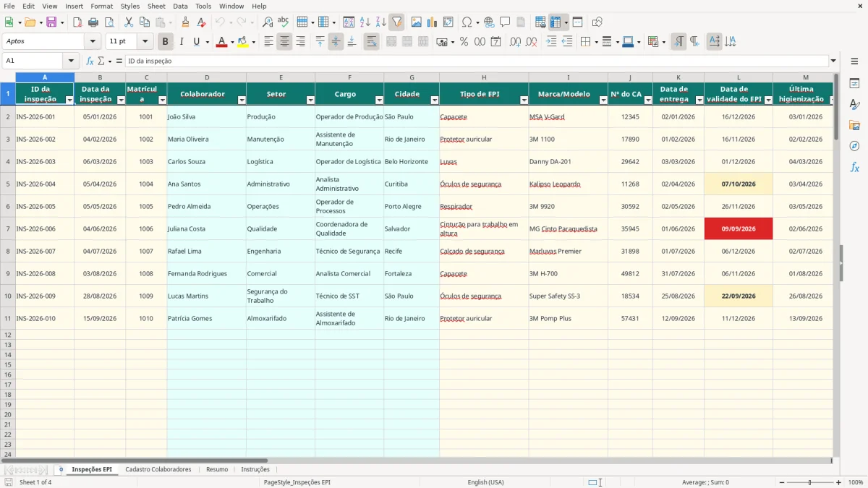
Task: Click the Define Print Area icon
Action: pyautogui.click(x=540, y=22)
